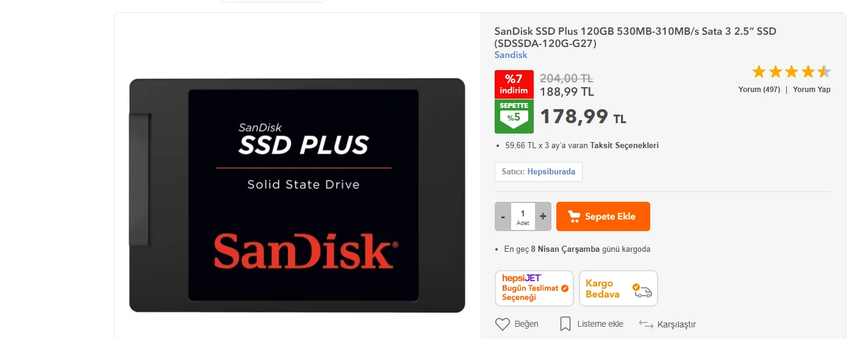Click the cart icon in Sepete Ekle
Screen dimensions: 868x339
click(x=574, y=216)
